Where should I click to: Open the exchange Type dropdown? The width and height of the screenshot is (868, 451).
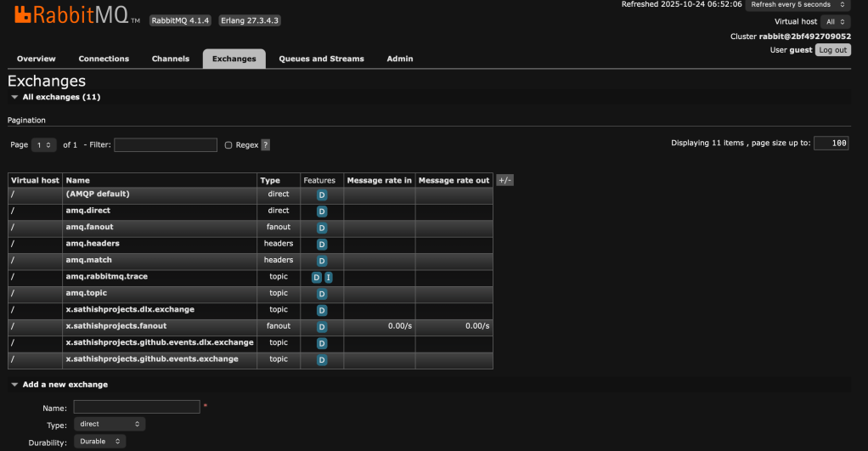pyautogui.click(x=109, y=424)
